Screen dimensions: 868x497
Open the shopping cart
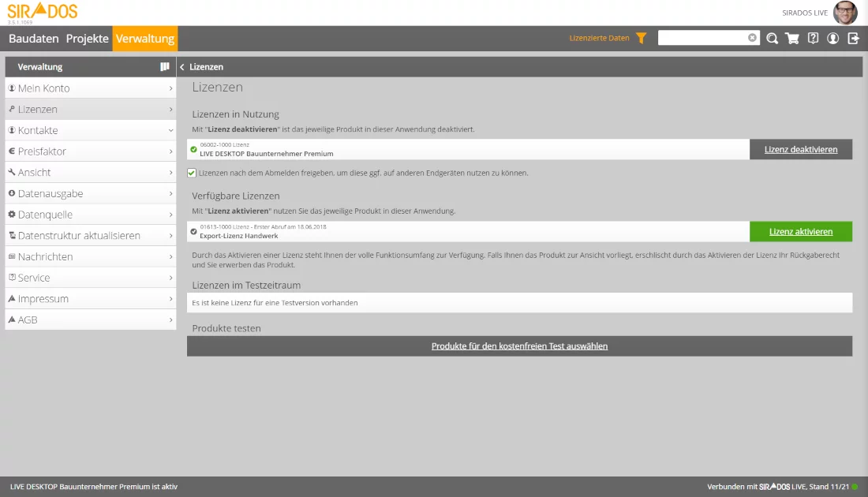pos(792,38)
